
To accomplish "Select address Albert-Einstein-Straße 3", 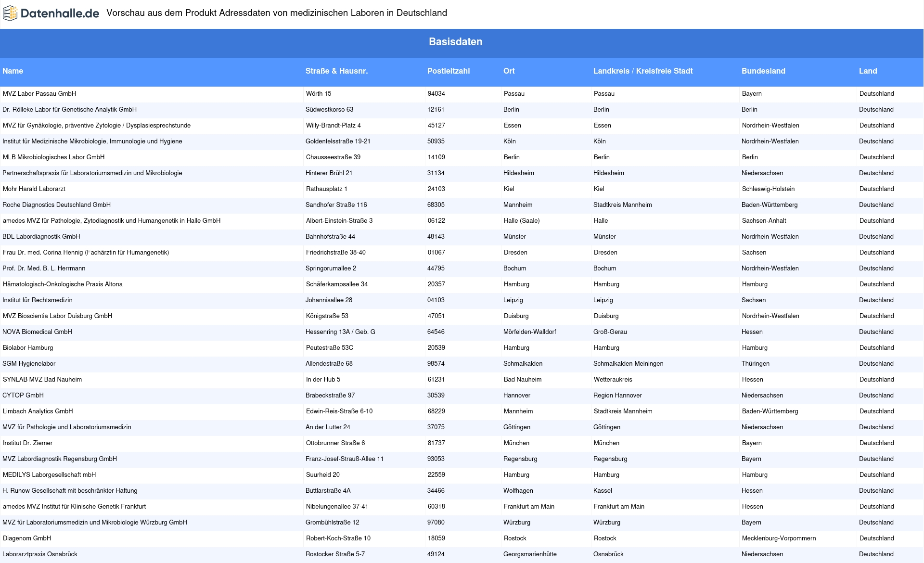I will (339, 221).
